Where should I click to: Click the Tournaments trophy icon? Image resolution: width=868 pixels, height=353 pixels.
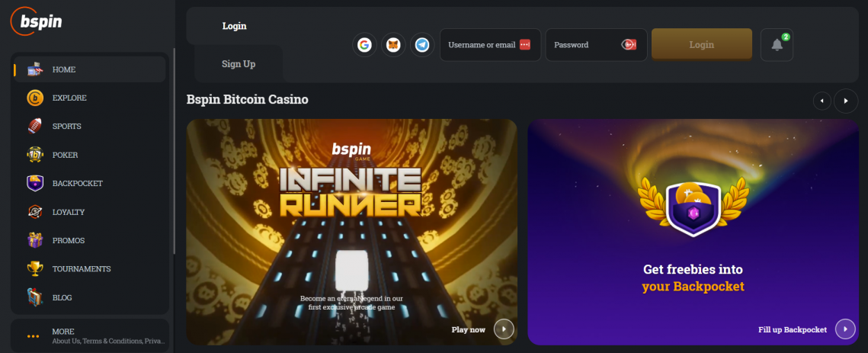35,269
